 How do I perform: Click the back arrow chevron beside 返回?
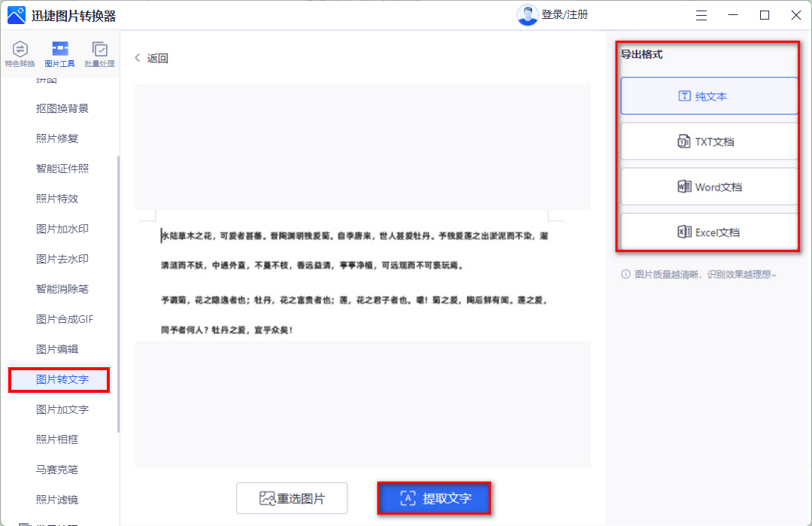tap(138, 58)
